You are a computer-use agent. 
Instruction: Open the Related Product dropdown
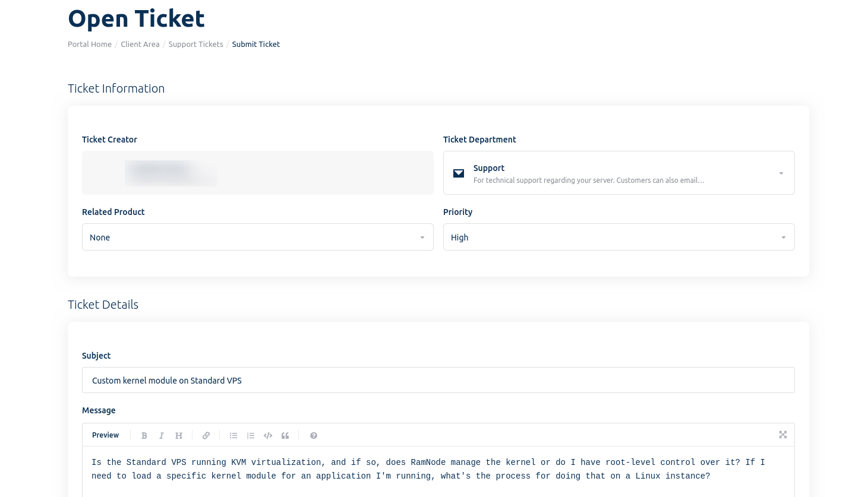(x=258, y=237)
